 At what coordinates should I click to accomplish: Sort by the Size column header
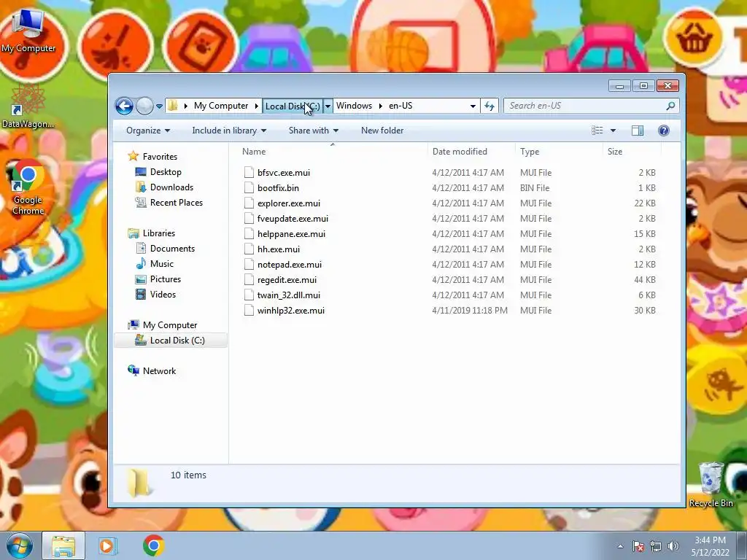click(632, 152)
